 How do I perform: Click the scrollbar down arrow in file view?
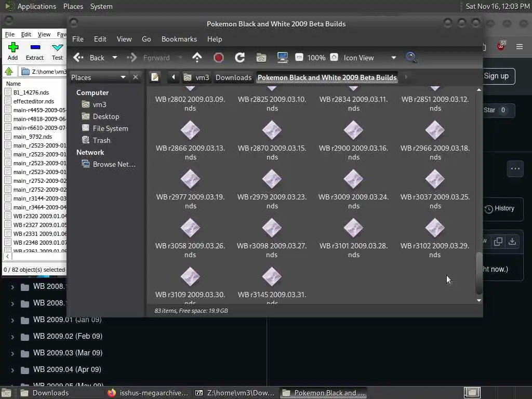[478, 300]
